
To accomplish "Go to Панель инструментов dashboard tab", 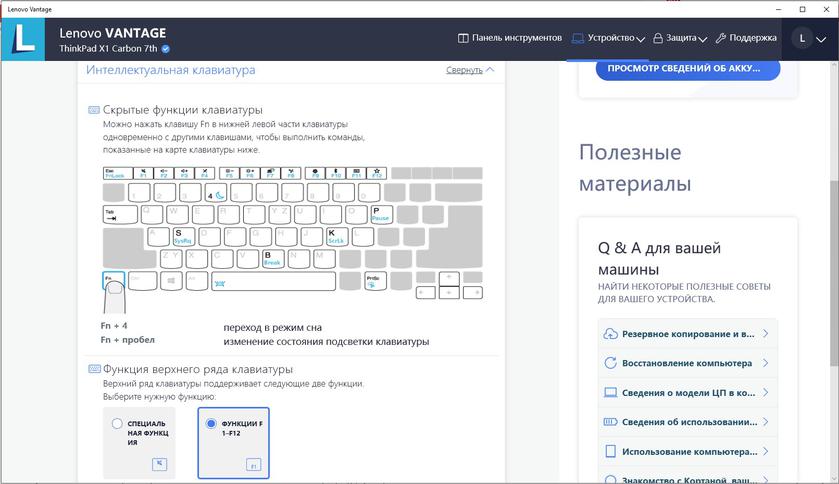I will coord(510,38).
